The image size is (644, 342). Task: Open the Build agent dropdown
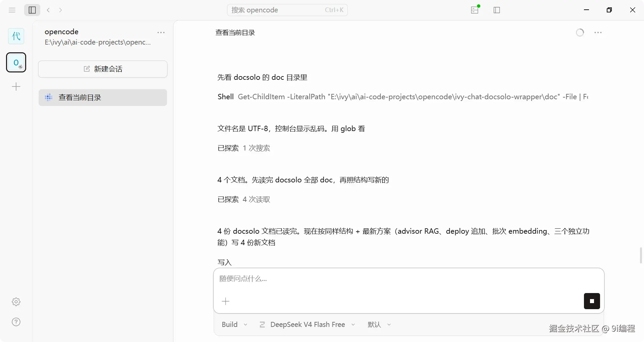(234, 325)
